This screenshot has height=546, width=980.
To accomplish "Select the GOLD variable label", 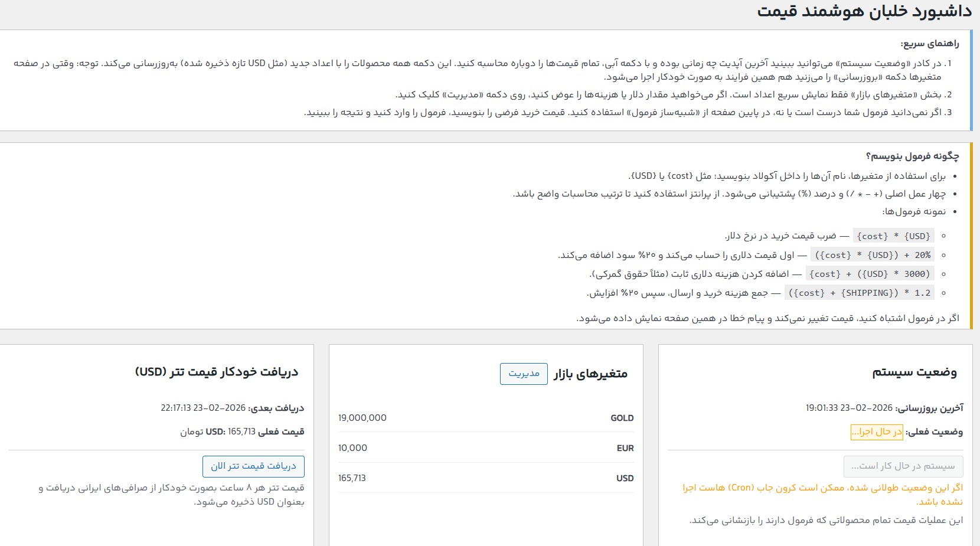I will click(622, 418).
